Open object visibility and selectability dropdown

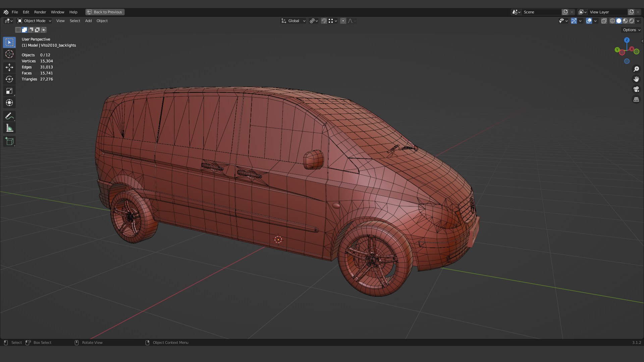(x=563, y=21)
